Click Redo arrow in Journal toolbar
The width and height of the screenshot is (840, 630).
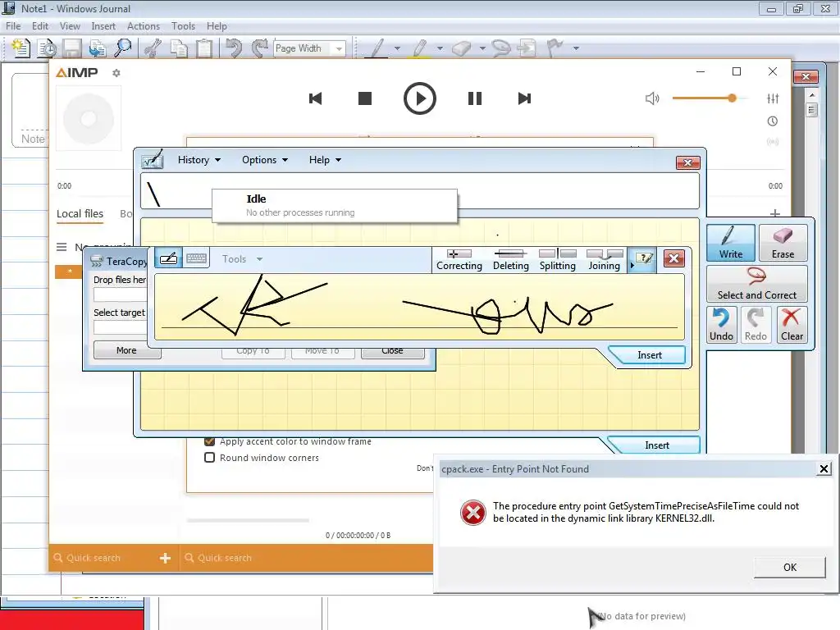pos(260,48)
